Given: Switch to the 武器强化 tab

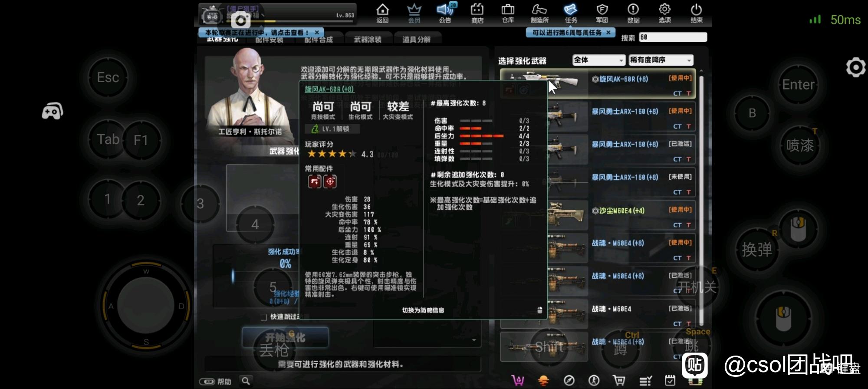Looking at the screenshot, I should pos(222,40).
